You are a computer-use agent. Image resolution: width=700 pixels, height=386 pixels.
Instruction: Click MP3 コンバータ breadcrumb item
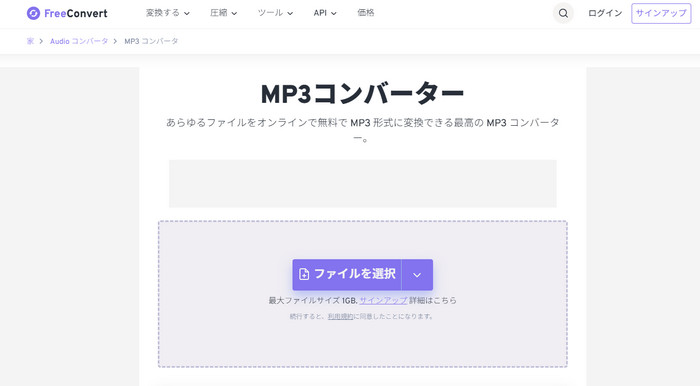tap(151, 41)
